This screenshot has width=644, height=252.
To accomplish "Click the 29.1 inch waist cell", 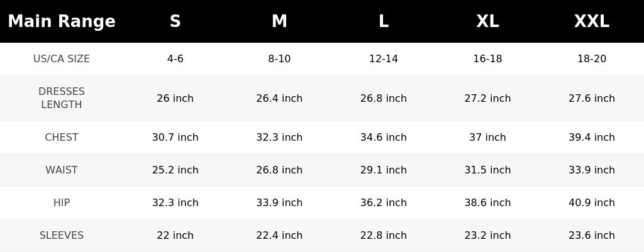I will [x=383, y=170].
